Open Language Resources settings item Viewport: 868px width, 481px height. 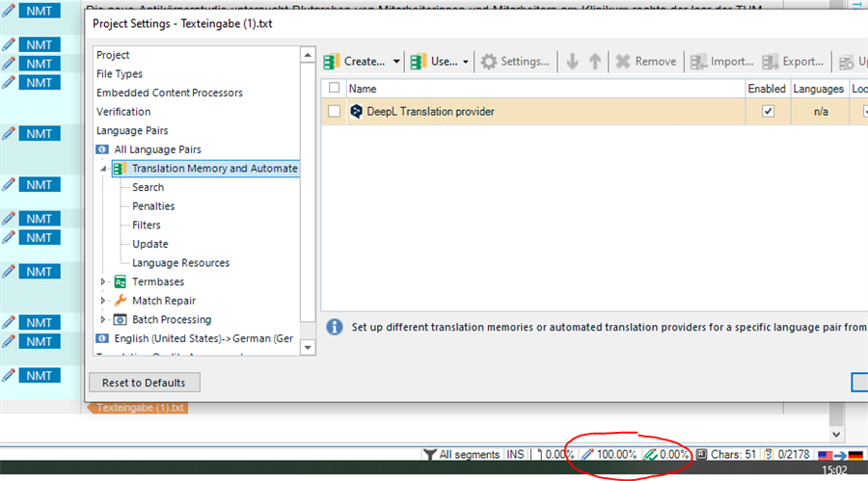point(181,262)
